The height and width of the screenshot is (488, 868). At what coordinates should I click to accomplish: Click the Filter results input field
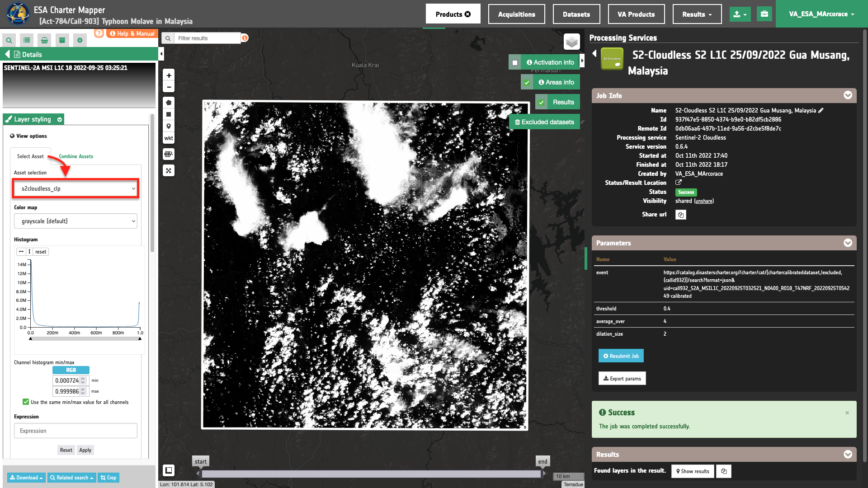tap(208, 38)
